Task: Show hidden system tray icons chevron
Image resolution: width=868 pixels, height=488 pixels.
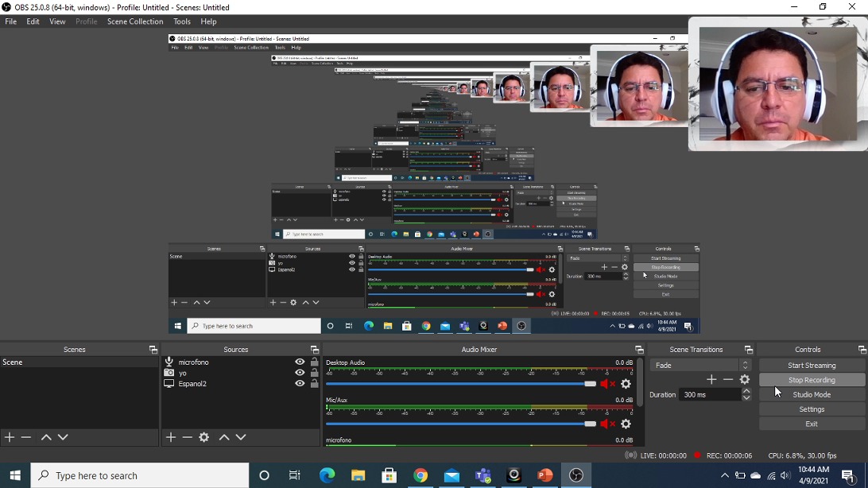Action: click(x=724, y=475)
